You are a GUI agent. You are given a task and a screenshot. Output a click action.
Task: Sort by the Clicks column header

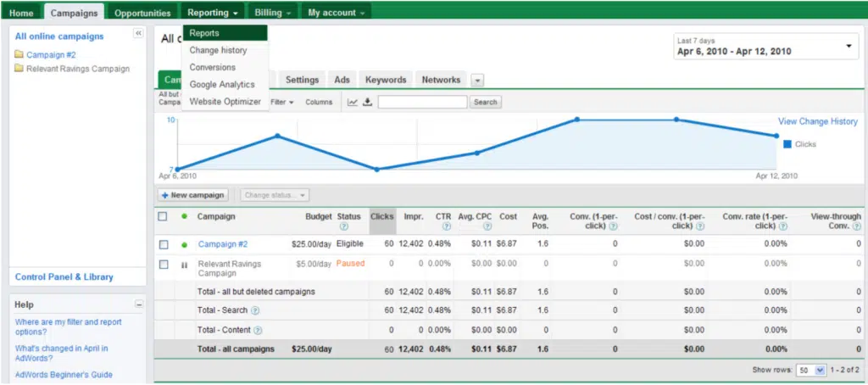pos(382,216)
